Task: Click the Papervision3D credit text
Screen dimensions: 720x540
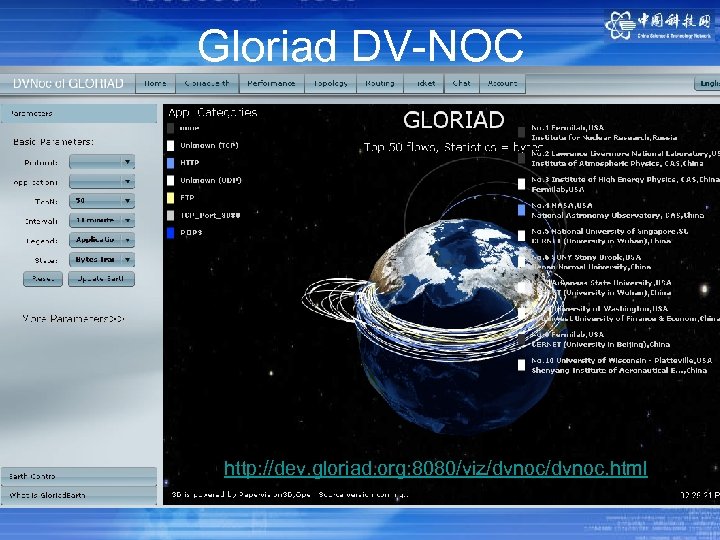Action: point(289,495)
